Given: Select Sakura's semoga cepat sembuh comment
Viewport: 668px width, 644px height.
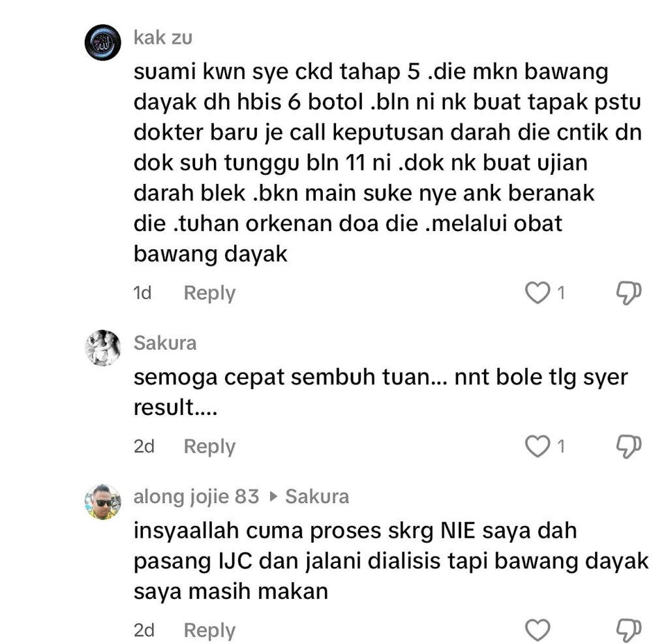Looking at the screenshot, I should [380, 392].
